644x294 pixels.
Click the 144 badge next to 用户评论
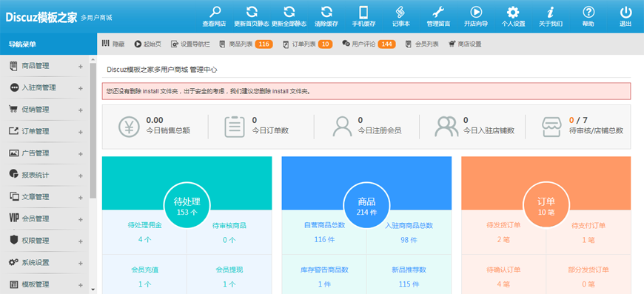coord(386,44)
